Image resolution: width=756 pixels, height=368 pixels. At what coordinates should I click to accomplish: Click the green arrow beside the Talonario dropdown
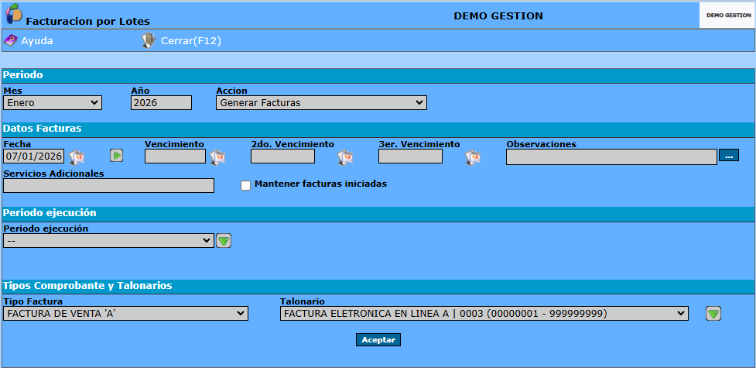coord(714,314)
